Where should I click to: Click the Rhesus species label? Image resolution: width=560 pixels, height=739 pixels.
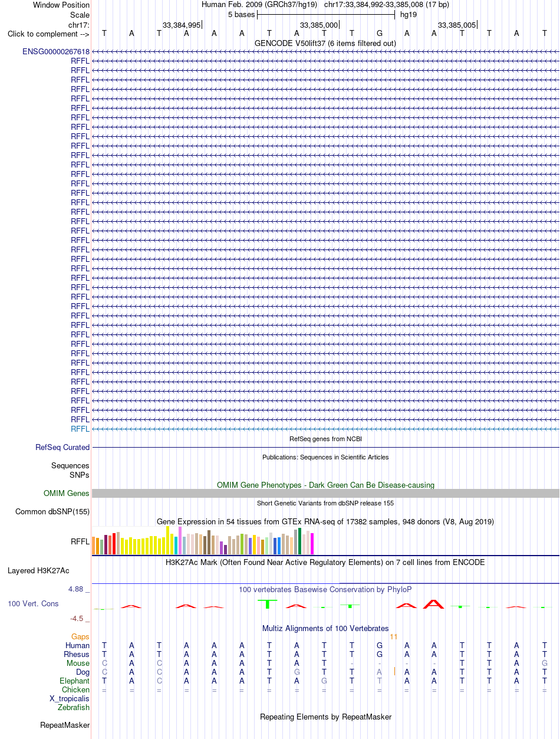tap(77, 654)
